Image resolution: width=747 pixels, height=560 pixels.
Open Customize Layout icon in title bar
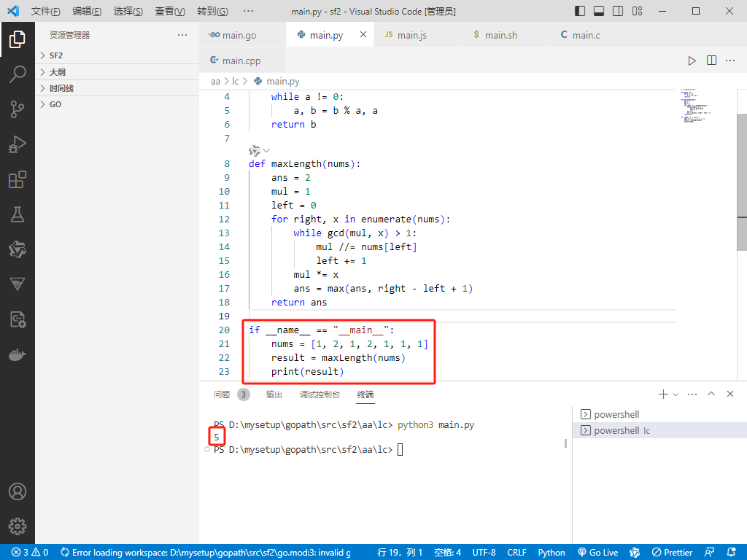click(x=637, y=11)
